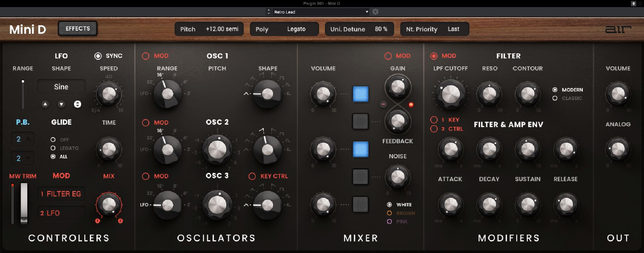
Task: Click the Mod MIX knob
Action: 109,205
